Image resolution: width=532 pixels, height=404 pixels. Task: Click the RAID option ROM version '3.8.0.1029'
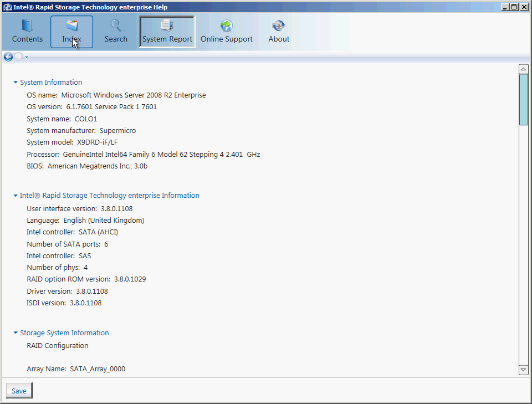pos(130,279)
